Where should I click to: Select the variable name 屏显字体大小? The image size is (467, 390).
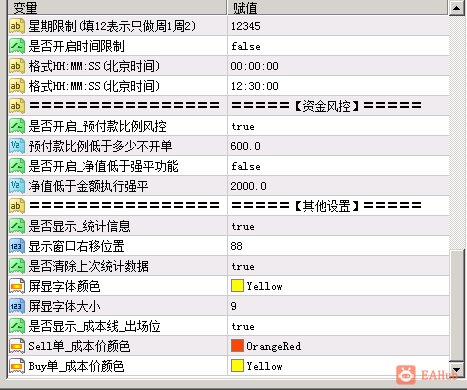(x=64, y=306)
